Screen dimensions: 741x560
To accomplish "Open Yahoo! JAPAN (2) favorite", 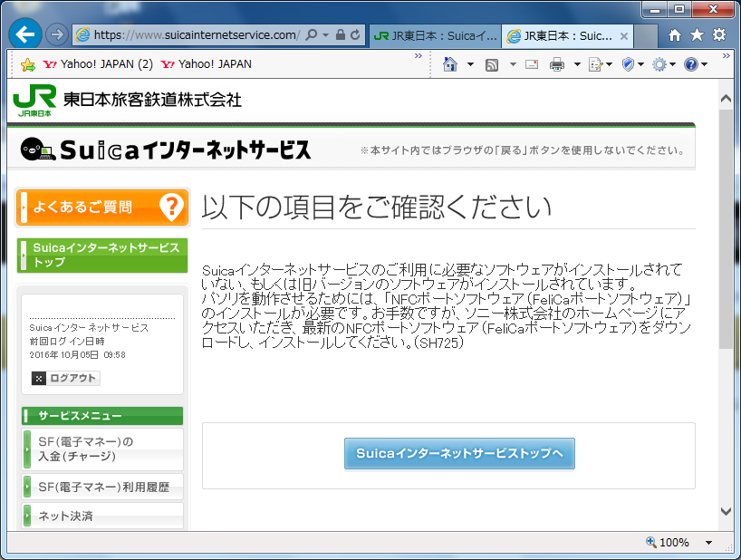I will pos(98,64).
